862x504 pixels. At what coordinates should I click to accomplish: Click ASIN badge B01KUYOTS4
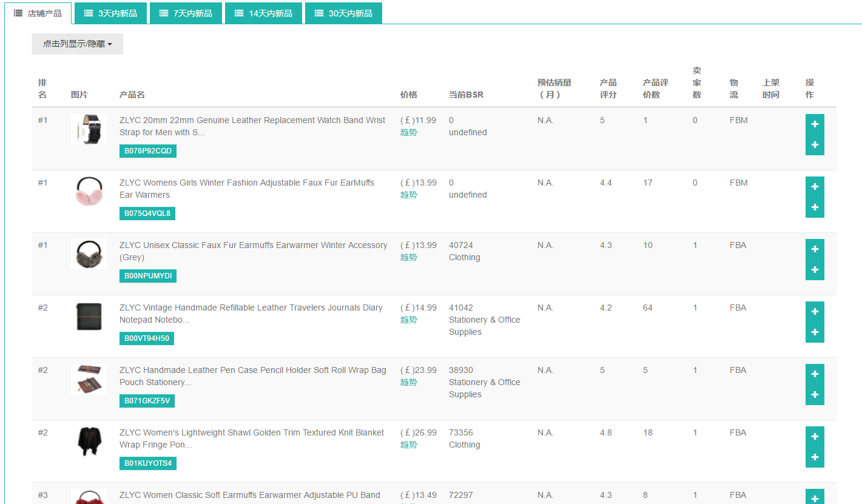click(148, 463)
